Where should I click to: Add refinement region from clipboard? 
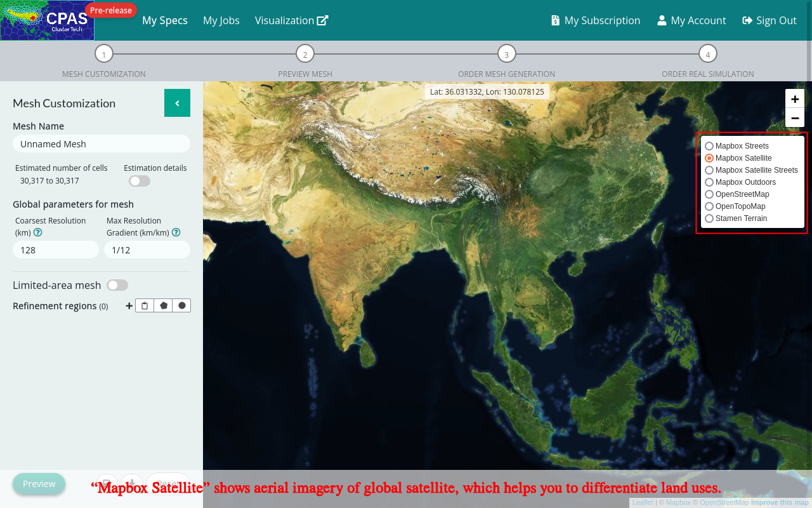click(145, 305)
